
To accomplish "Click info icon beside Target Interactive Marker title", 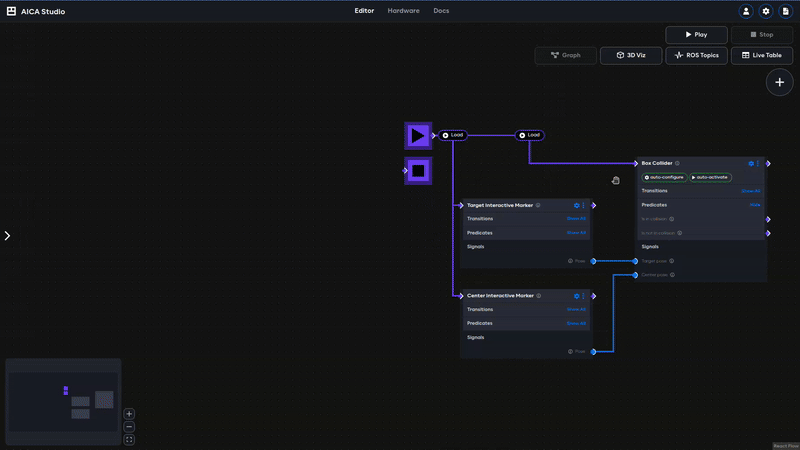I will click(538, 205).
